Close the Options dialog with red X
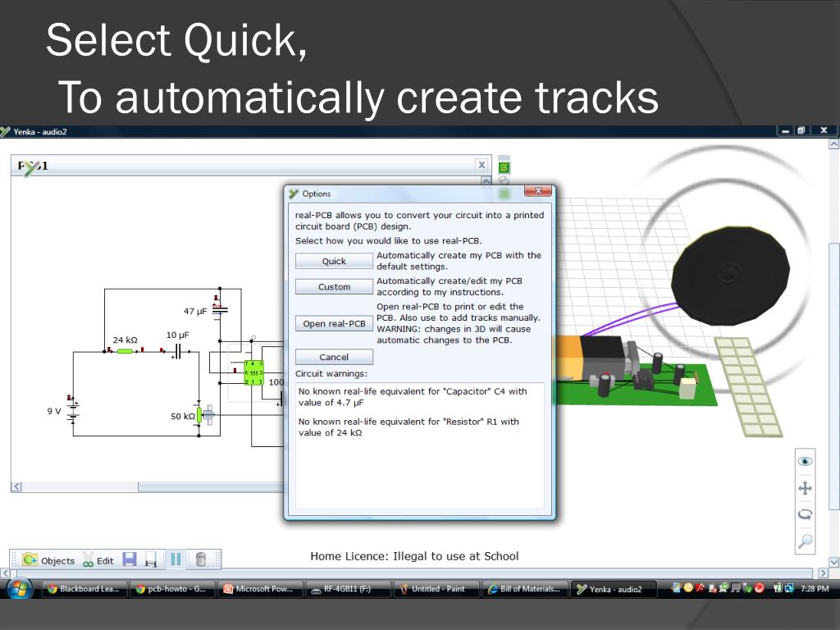The width and height of the screenshot is (840, 630). pos(538,190)
